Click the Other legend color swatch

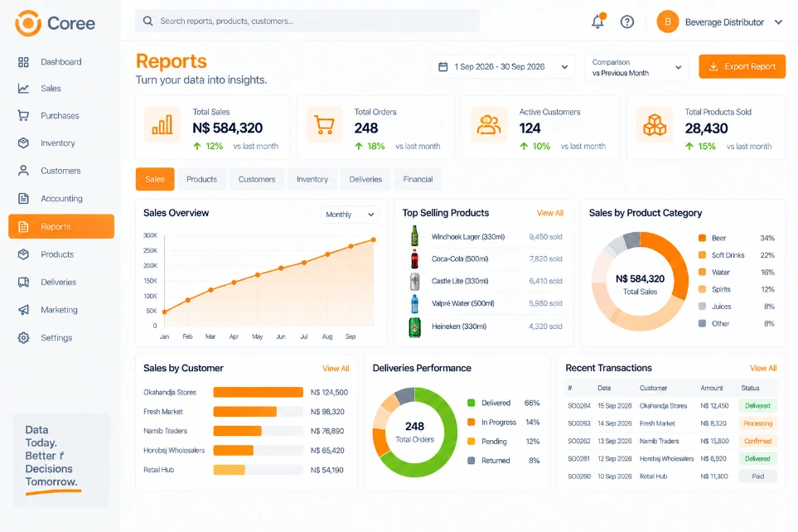tap(702, 323)
